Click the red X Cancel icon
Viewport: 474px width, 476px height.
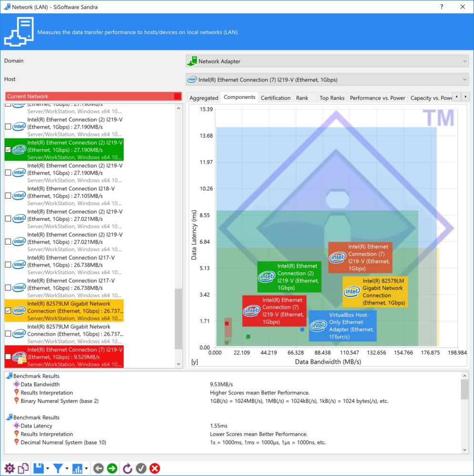[x=155, y=468]
